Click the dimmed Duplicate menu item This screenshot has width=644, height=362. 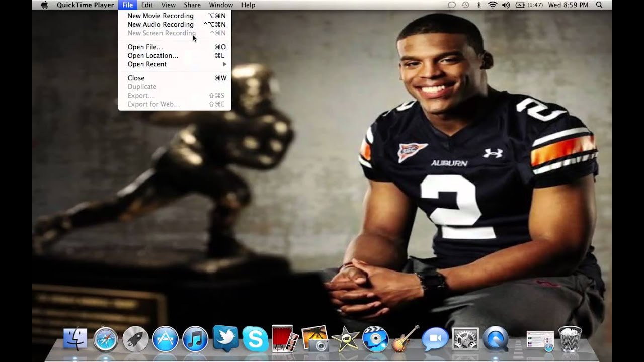(x=175, y=86)
